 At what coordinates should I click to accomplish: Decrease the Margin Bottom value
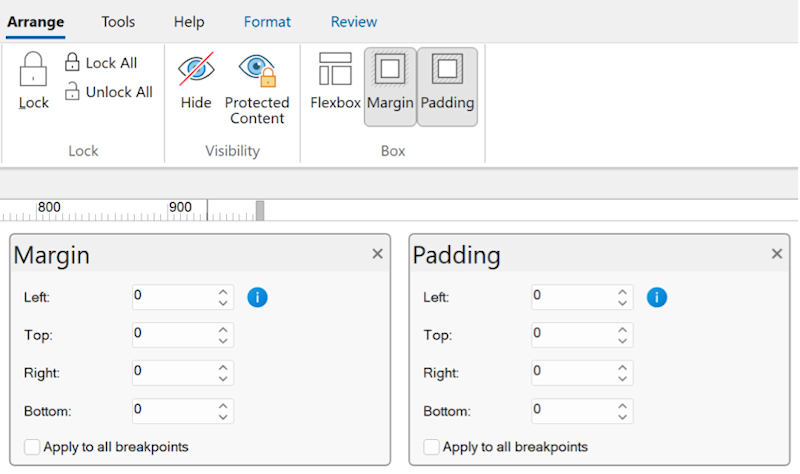coord(222,417)
